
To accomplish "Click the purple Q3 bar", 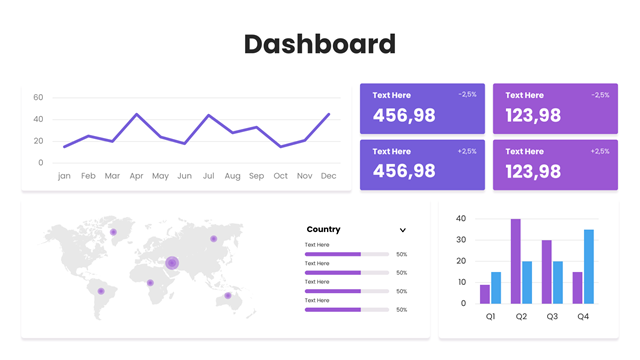I will [x=547, y=272].
